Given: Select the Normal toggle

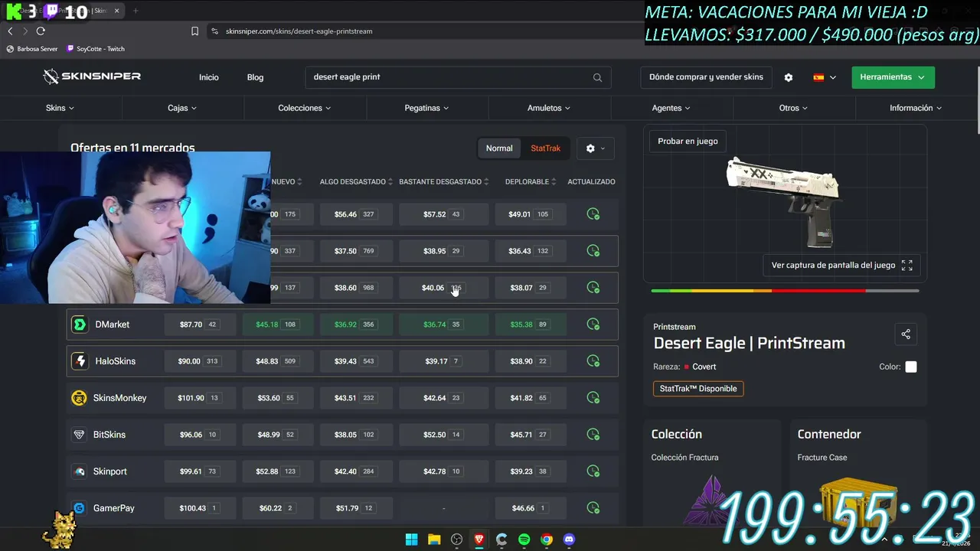Looking at the screenshot, I should coord(499,148).
